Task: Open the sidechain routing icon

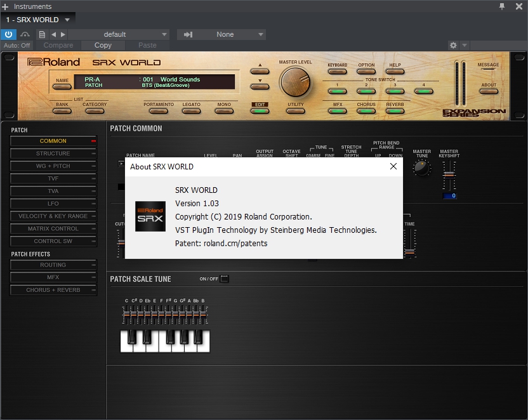Action: tap(25, 34)
